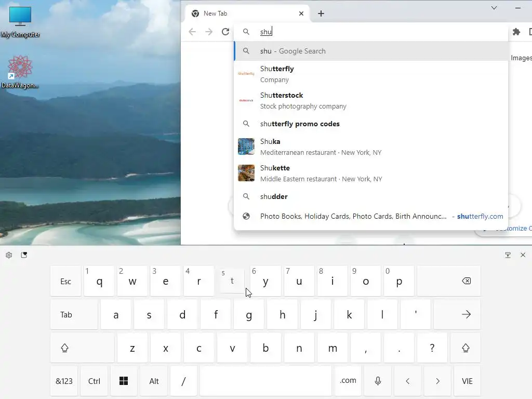
Task: Open the tab search chevron in Chrome
Action: (x=494, y=8)
